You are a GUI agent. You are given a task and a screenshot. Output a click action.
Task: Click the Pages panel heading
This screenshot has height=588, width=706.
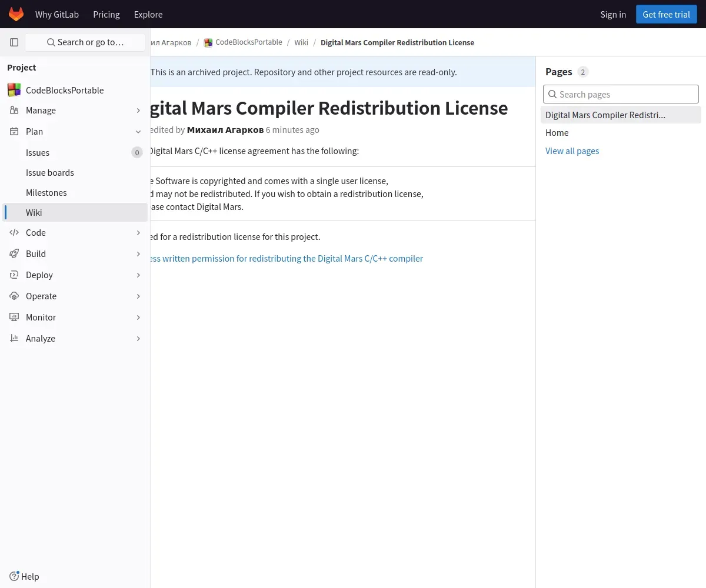click(558, 71)
